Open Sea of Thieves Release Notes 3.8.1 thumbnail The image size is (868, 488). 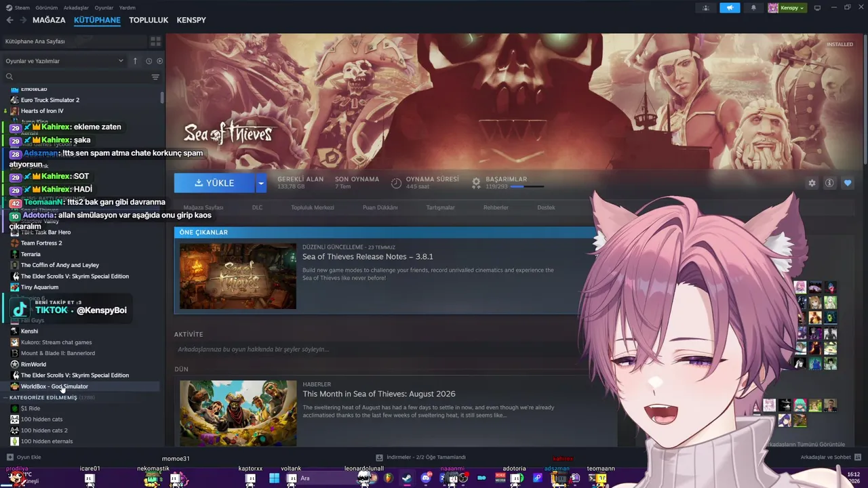[x=238, y=277]
